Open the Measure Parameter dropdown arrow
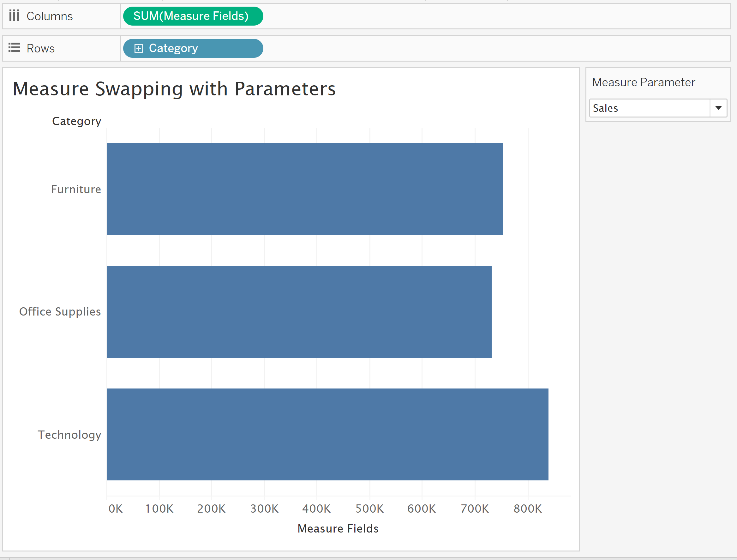 [x=718, y=108]
